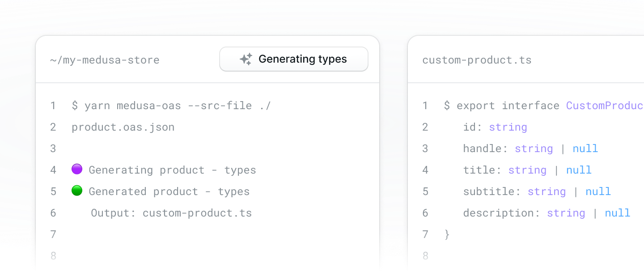Click the description property line
Screen dimensions: 644x272
pos(547,213)
